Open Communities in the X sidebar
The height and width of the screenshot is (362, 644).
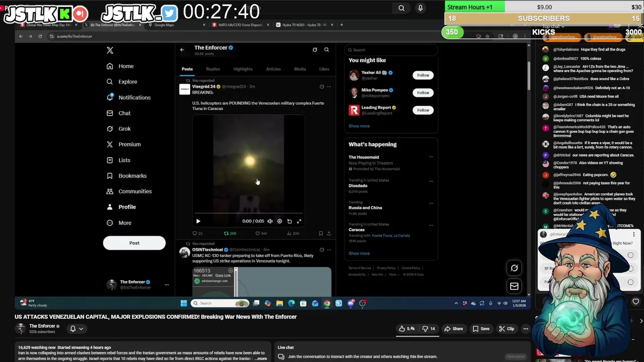click(x=129, y=191)
